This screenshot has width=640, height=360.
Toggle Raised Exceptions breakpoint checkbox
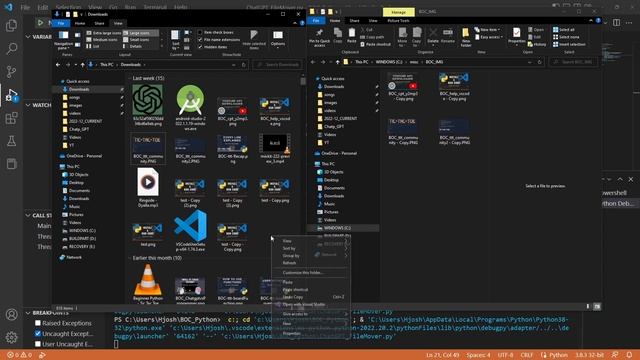38,323
